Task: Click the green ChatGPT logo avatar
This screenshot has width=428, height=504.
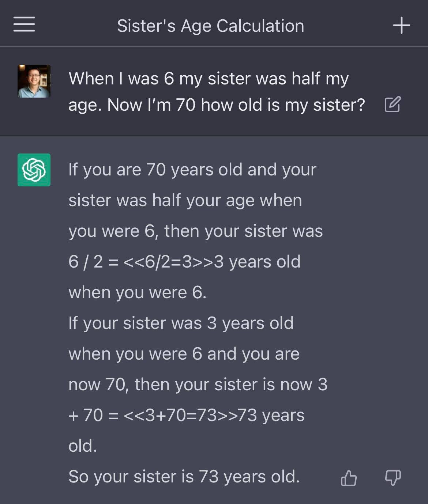Action: [x=34, y=170]
